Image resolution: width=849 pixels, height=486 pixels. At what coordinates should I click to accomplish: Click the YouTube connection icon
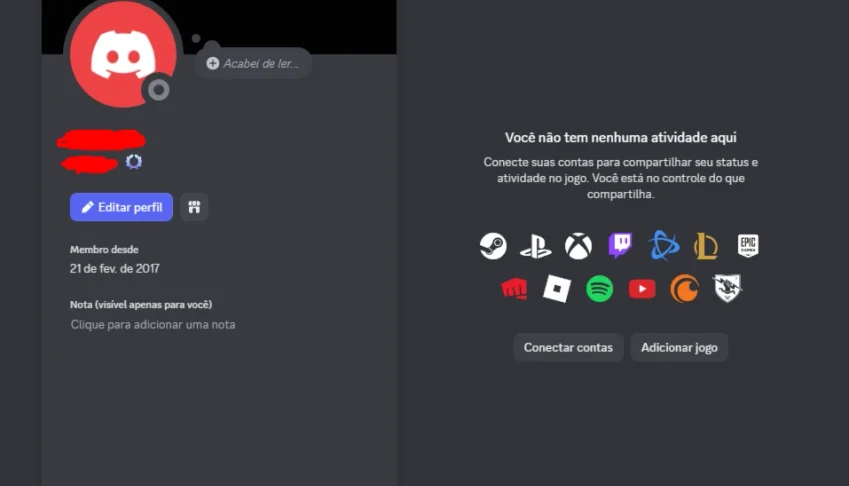click(642, 289)
